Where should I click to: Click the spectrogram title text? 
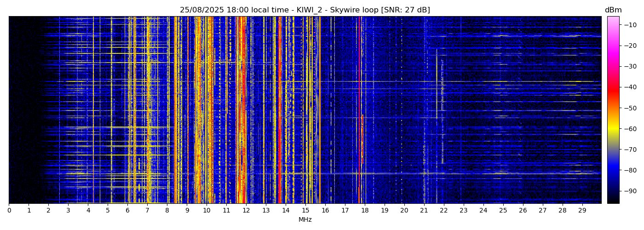(305, 10)
